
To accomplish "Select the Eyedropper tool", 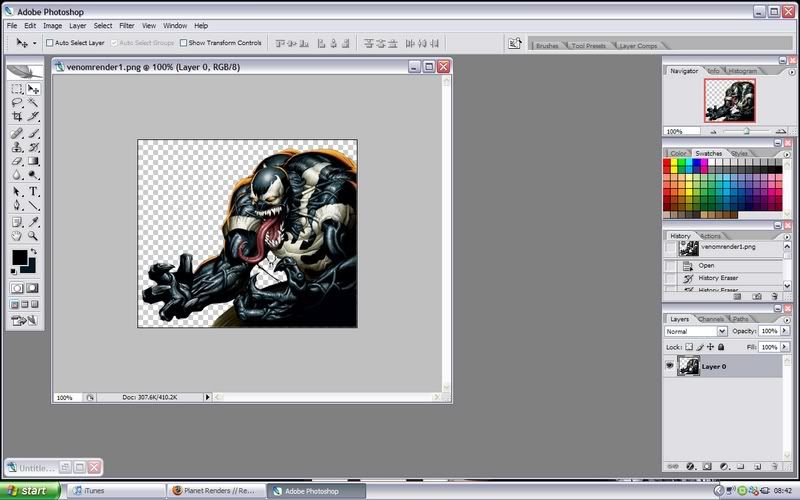I will (x=33, y=222).
